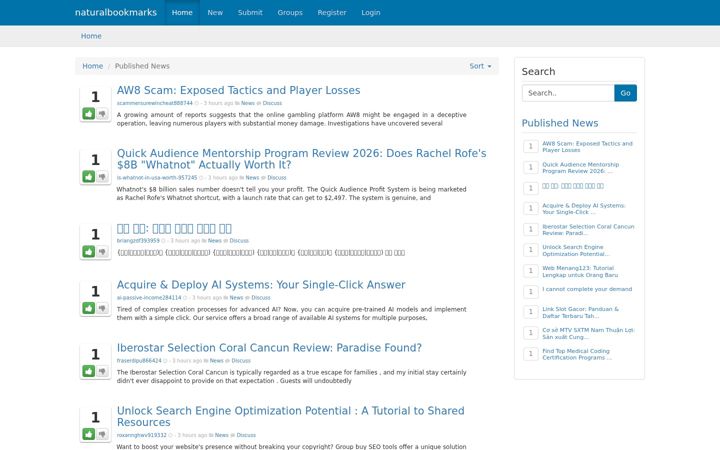Open sidebar link Iberostar Selection Coral Cancun
Image resolution: width=720 pixels, height=450 pixels.
coord(588,230)
